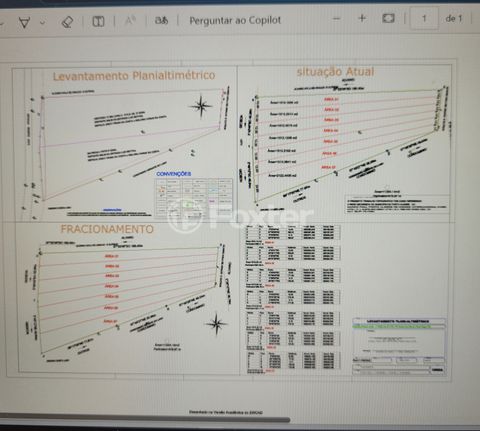
Task: Open the translate icon
Action: point(161,20)
